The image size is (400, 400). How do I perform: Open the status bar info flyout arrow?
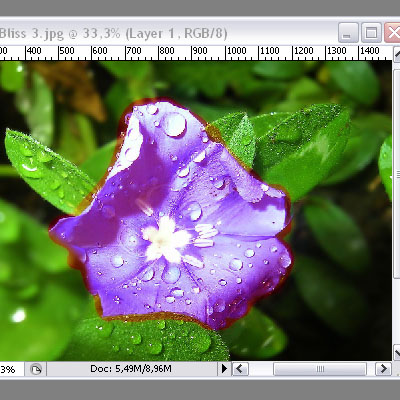pos(224,369)
